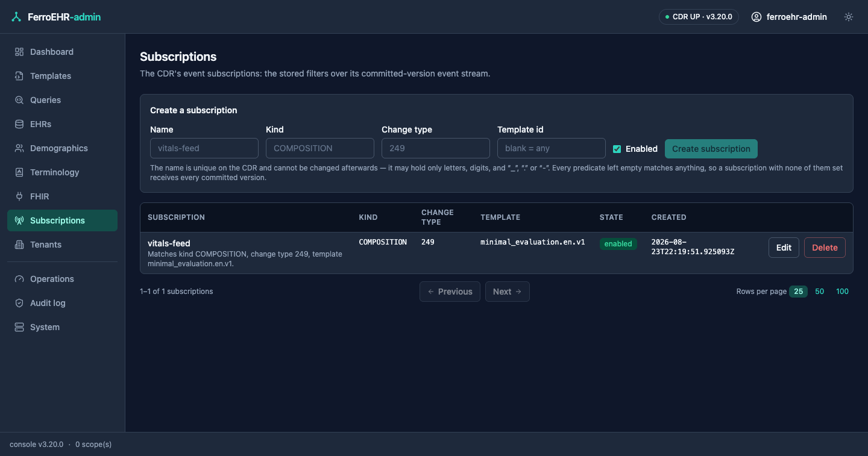Click the user avatar icon

756,17
